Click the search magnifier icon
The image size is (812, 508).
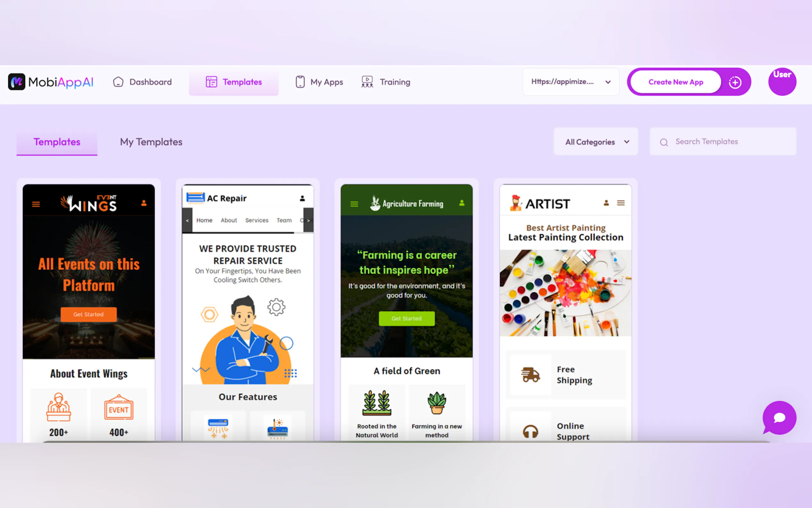point(664,142)
